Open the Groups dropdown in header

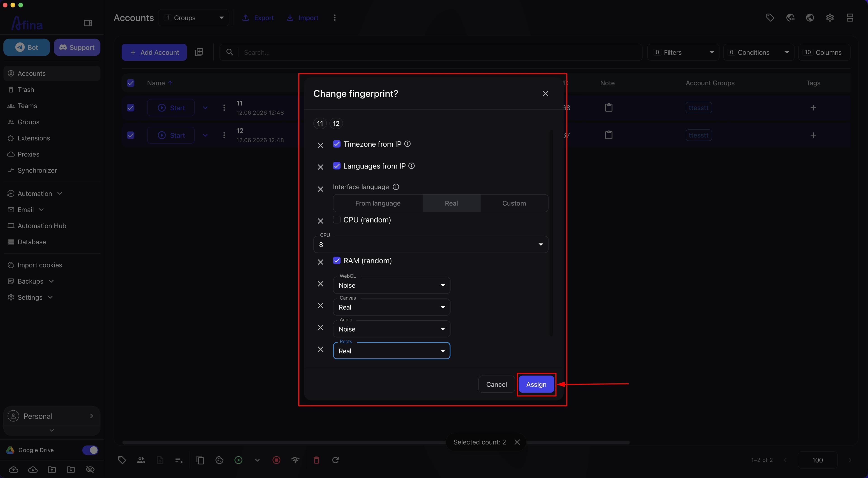(193, 18)
